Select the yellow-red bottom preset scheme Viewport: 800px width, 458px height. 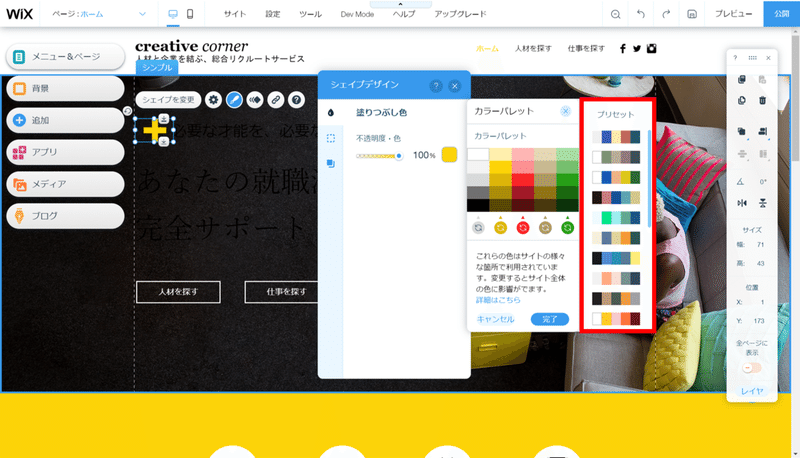(616, 319)
